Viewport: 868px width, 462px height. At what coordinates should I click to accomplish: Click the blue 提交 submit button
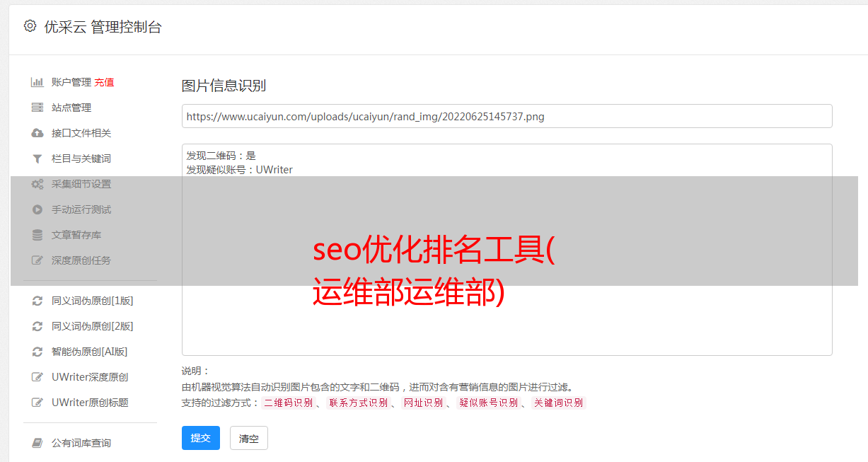[201, 438]
